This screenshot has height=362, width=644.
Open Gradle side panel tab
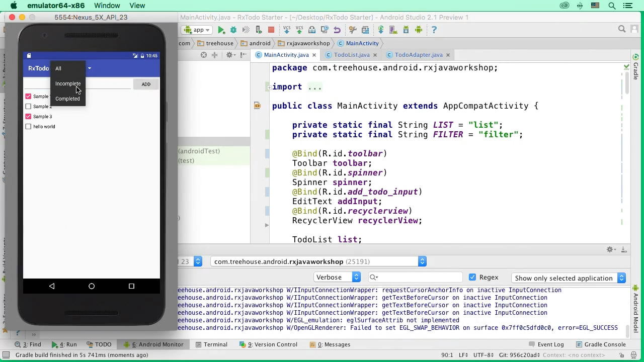click(636, 67)
